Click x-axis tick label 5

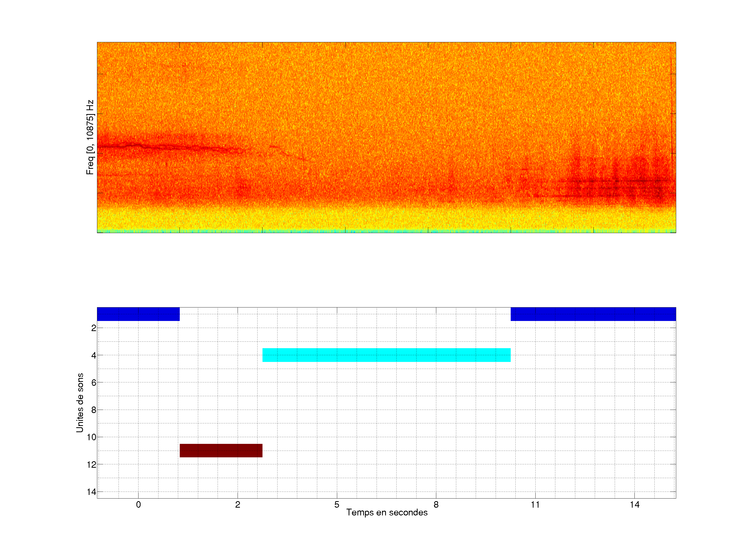[337, 505]
